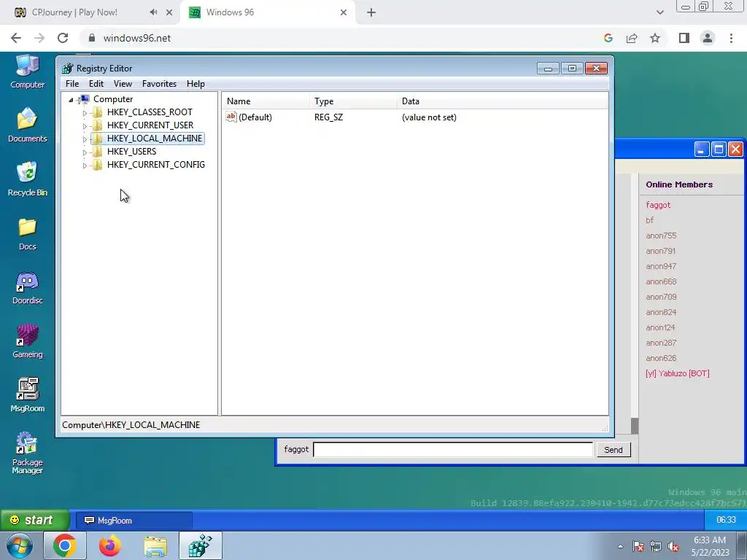Open the Chrome three-dot menu

731,38
